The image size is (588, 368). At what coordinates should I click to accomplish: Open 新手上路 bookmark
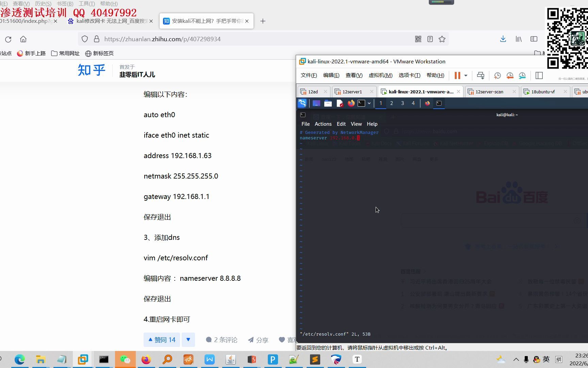tap(31, 53)
